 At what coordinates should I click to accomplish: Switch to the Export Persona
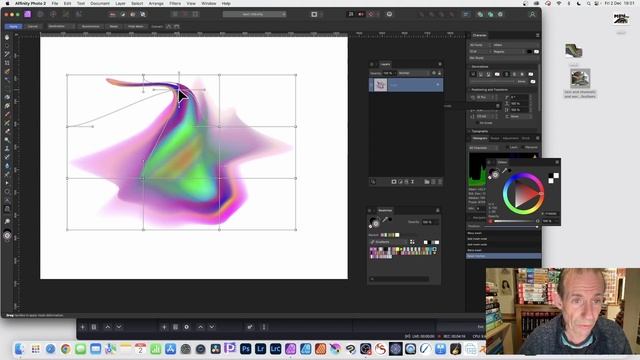pos(78,14)
